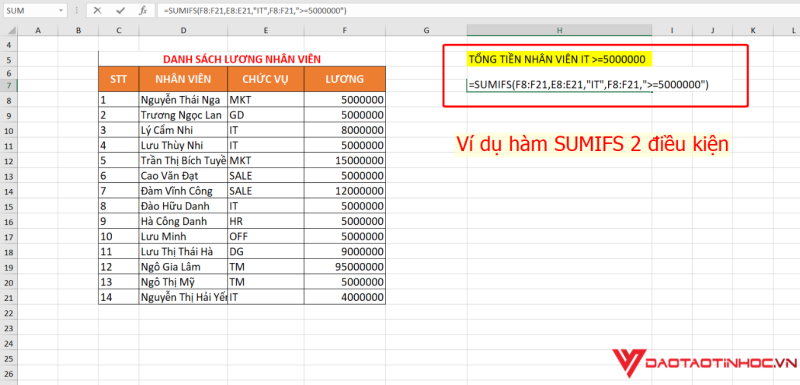Click cell Đàm Vĩnh Công
This screenshot has height=385, width=800.
click(183, 191)
